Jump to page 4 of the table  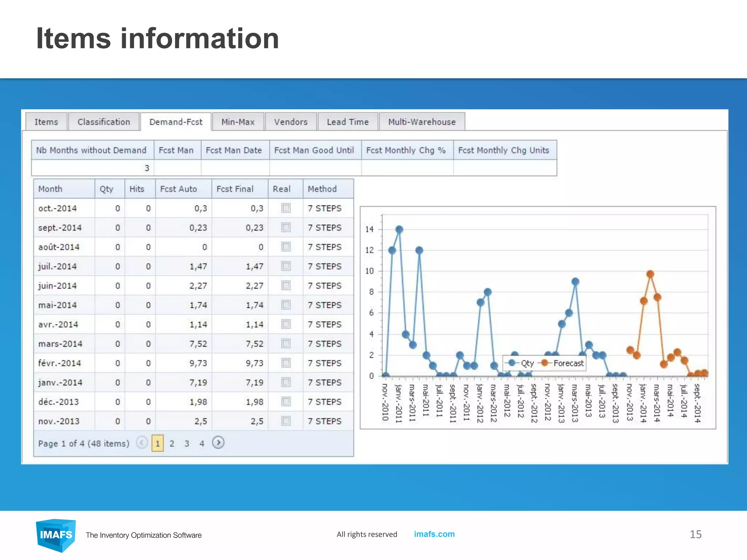coord(202,443)
